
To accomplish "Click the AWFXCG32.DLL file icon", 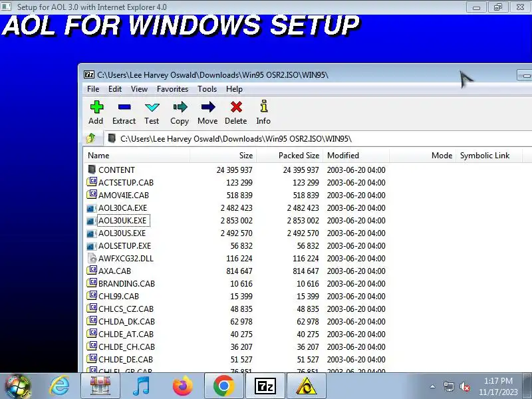I will 92,258.
